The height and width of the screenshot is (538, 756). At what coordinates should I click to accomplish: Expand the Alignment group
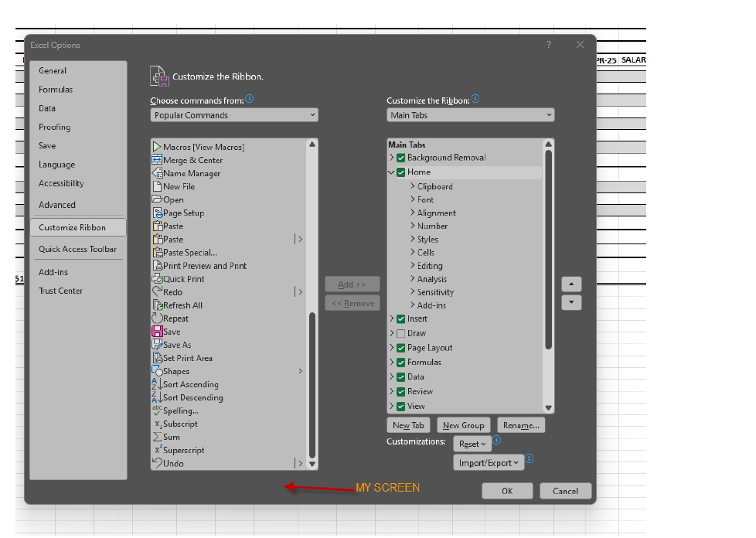(x=413, y=212)
